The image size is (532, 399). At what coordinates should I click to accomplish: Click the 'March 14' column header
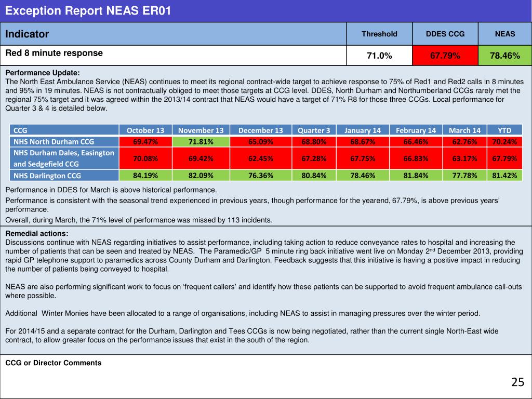click(x=465, y=130)
